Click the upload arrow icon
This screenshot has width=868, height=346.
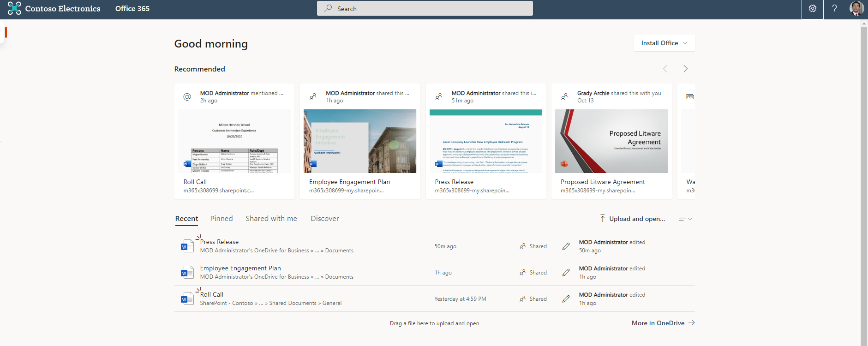(x=603, y=218)
